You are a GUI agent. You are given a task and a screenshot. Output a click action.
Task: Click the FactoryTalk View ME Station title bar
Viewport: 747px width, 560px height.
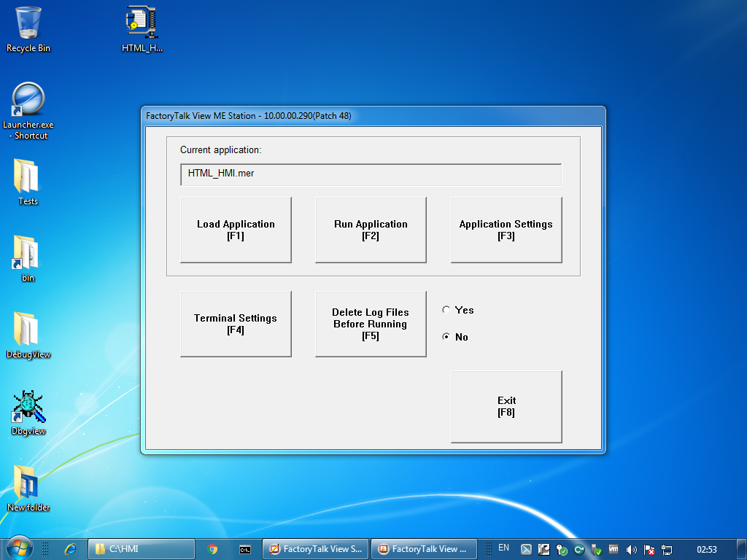click(373, 116)
